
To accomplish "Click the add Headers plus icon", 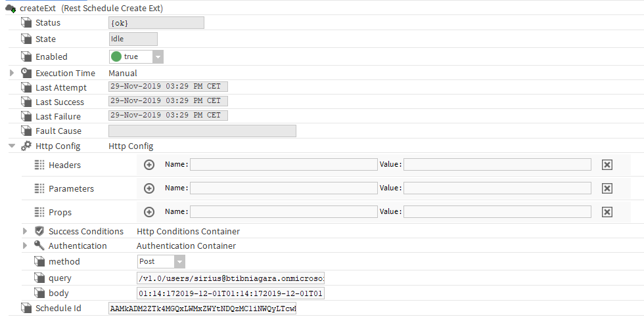I will pyautogui.click(x=149, y=165).
